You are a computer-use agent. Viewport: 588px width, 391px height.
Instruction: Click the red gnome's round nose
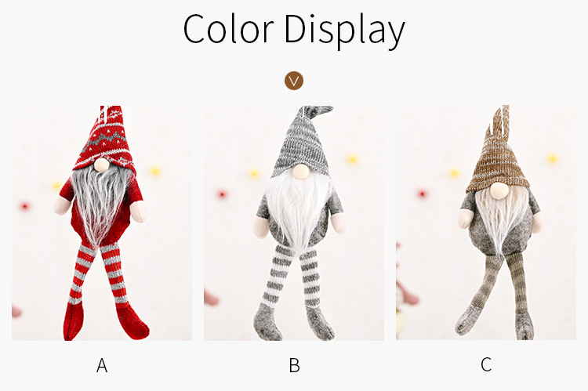(101, 165)
